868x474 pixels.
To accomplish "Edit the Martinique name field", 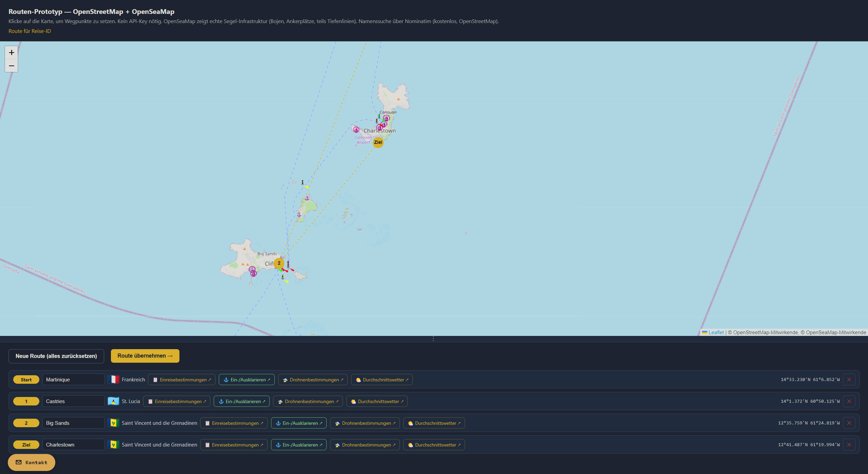I will click(x=73, y=379).
